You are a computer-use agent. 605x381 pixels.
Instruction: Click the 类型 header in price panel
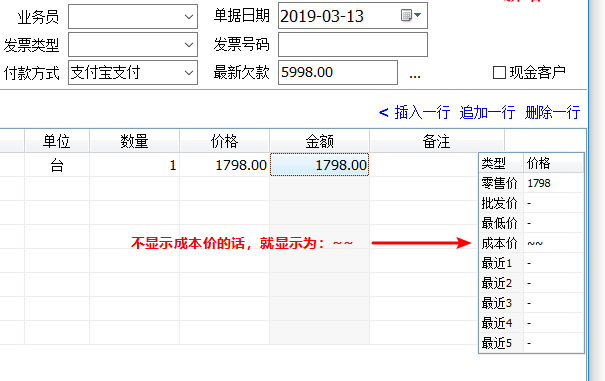pyautogui.click(x=501, y=163)
